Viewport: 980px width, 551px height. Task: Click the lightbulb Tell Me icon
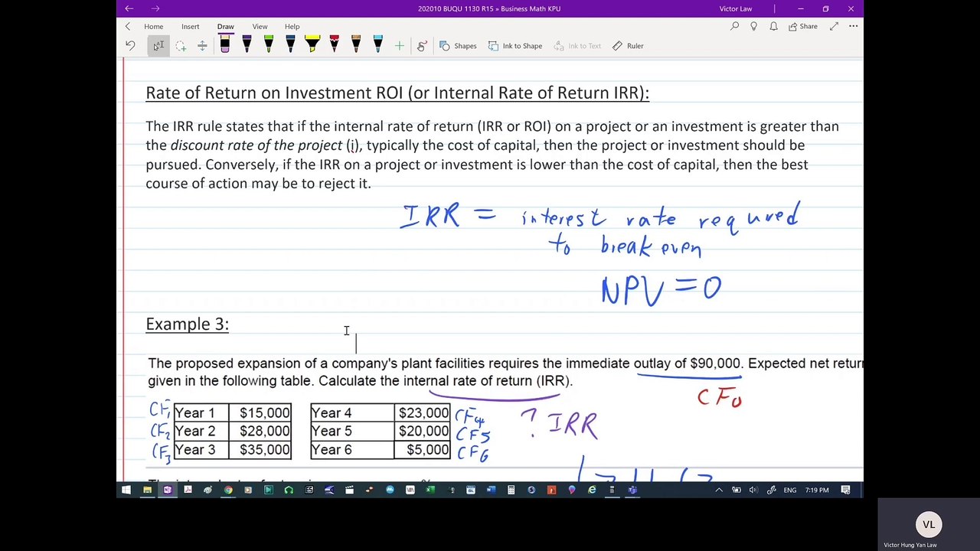[x=753, y=26]
